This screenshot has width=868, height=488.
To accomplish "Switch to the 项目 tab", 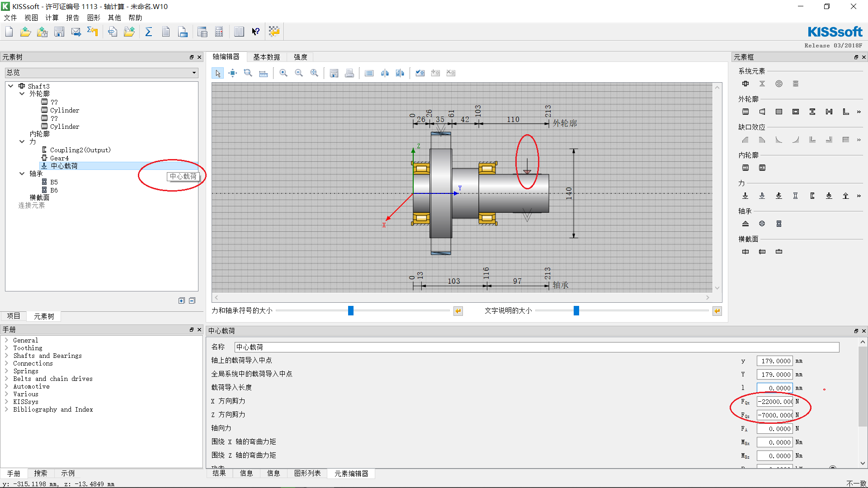I will click(14, 316).
